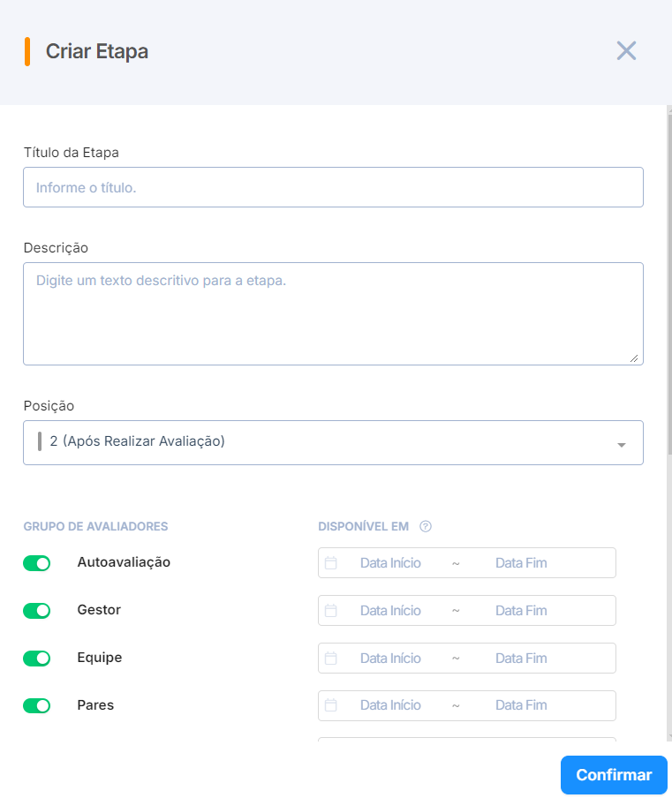The image size is (672, 798).
Task: Toggle the Pares evaluator group
Action: point(37,705)
